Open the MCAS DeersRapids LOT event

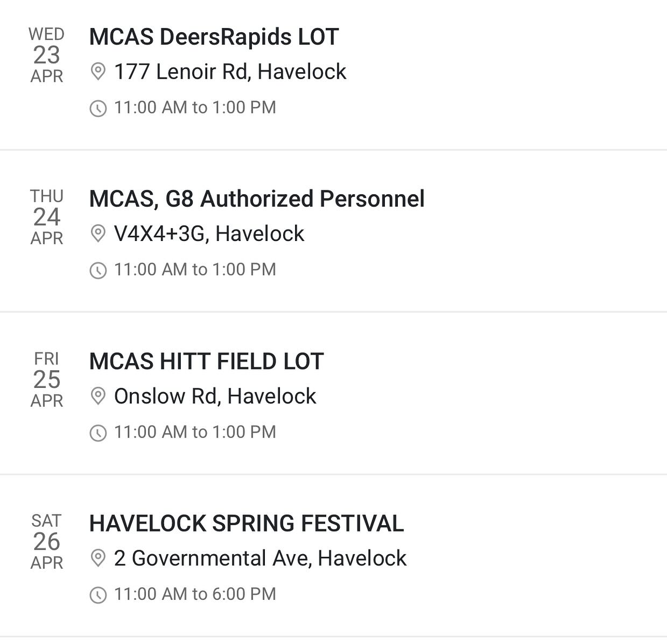pyautogui.click(x=214, y=37)
